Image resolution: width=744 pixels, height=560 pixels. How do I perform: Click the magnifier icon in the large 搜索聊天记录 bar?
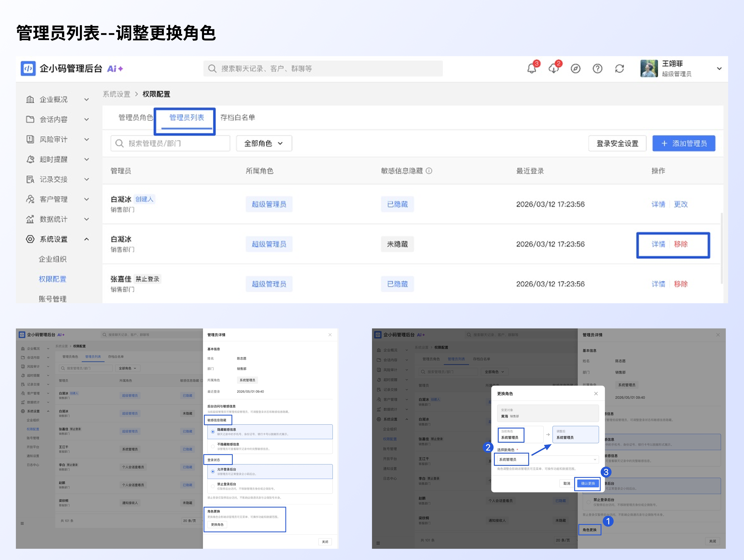coord(212,69)
